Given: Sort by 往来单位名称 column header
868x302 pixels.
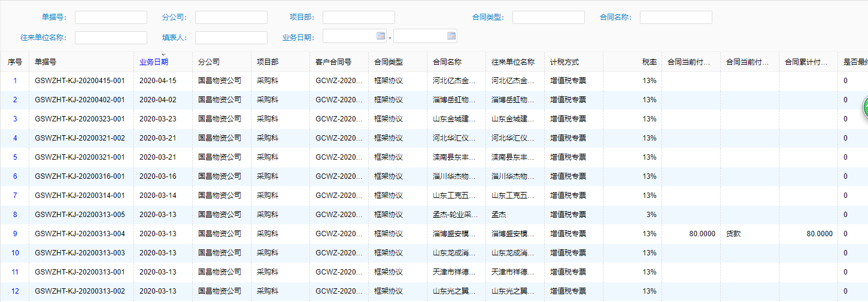Looking at the screenshot, I should [513, 62].
